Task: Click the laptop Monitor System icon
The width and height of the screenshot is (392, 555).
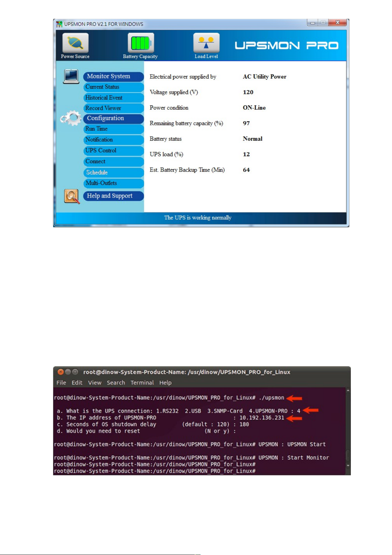Action: click(71, 76)
